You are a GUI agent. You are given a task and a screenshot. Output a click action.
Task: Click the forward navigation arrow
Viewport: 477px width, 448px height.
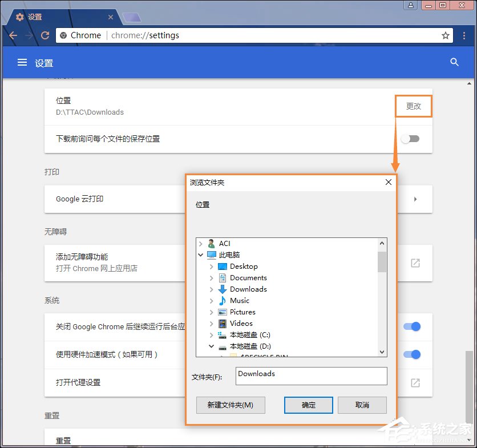(x=29, y=35)
